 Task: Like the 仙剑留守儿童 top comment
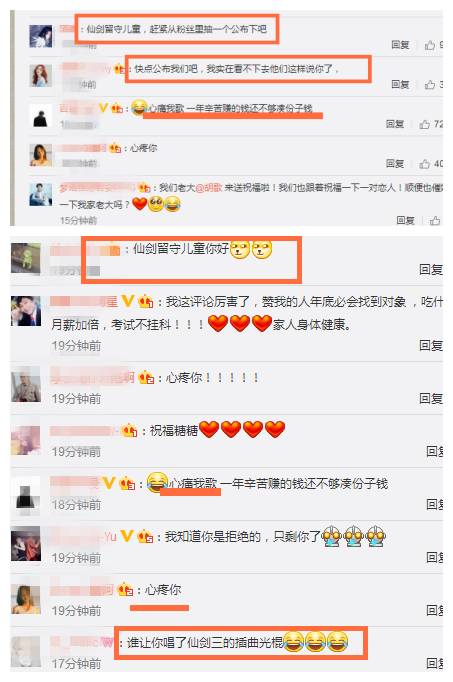tap(430, 45)
